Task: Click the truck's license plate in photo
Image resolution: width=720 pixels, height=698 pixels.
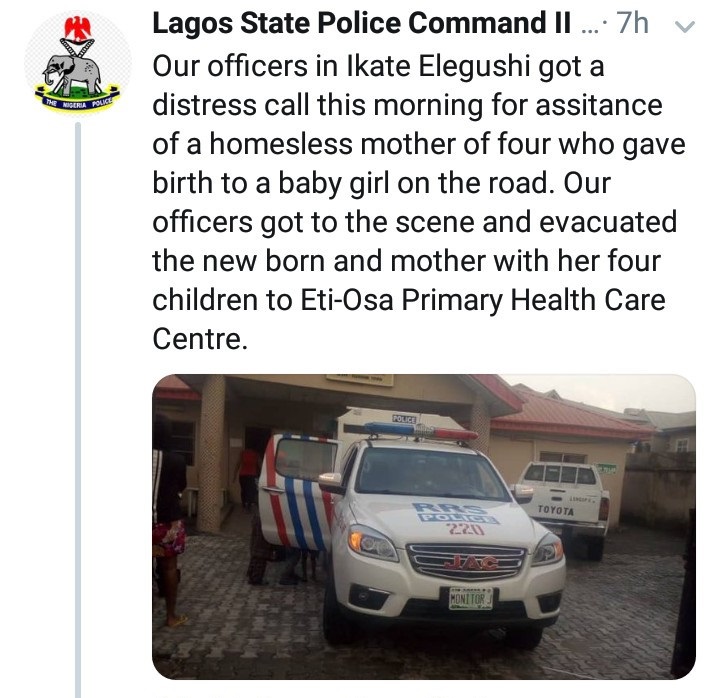Action: [x=470, y=598]
